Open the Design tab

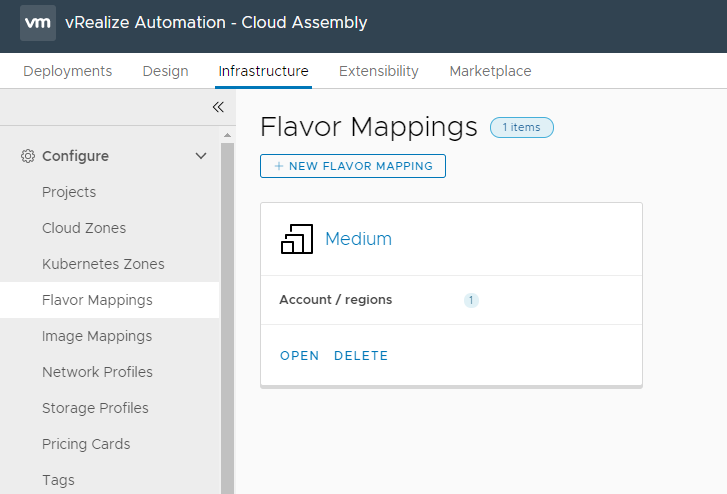coord(165,71)
